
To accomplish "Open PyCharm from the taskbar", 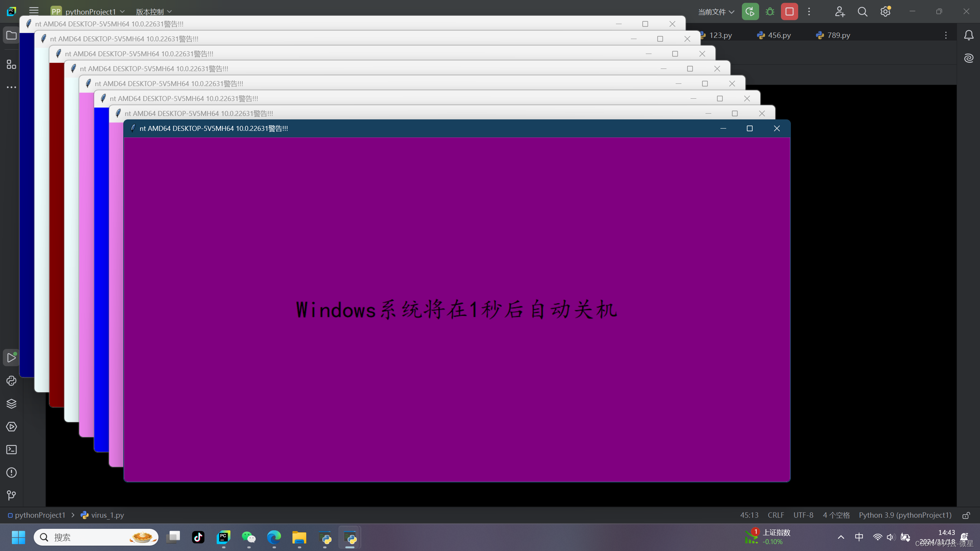I will (224, 537).
